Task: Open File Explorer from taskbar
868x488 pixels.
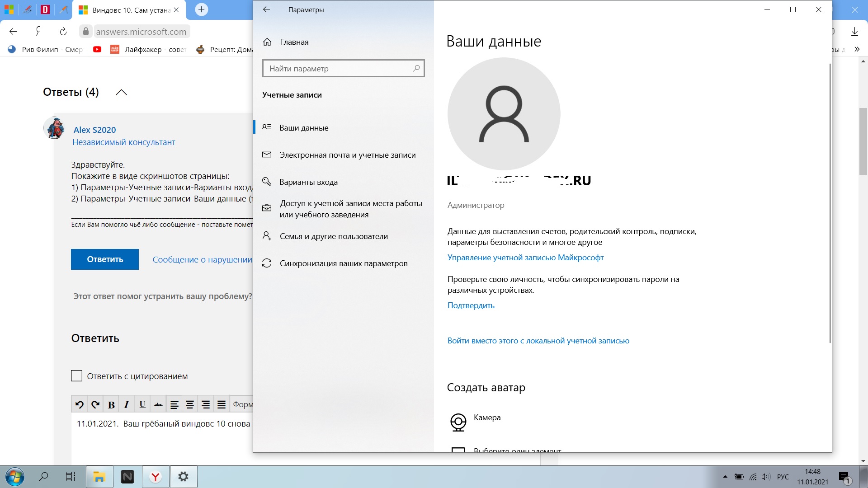Action: click(99, 477)
